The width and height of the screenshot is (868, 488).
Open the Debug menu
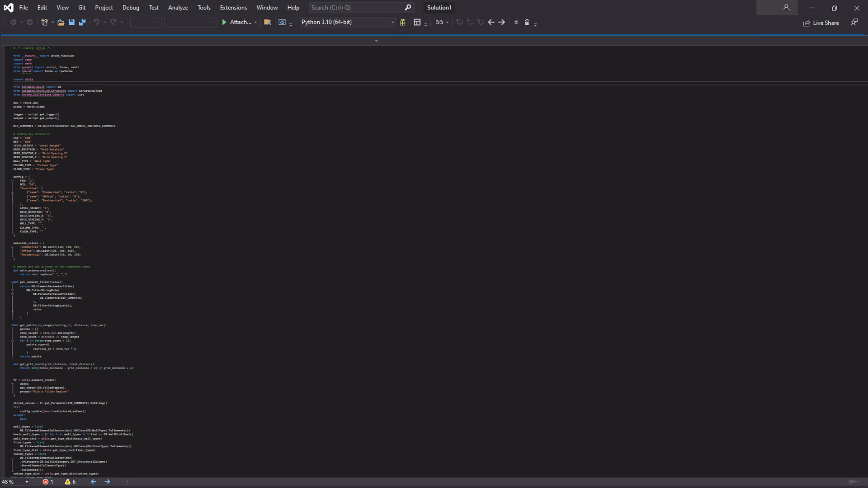click(131, 8)
